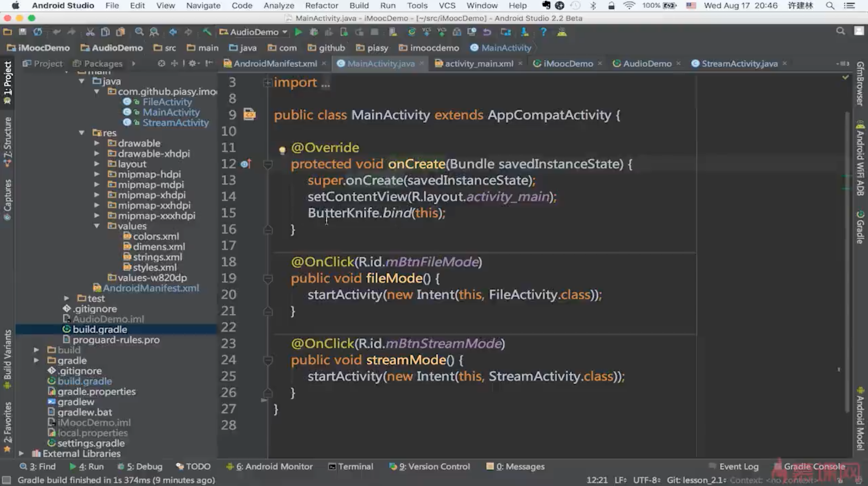The width and height of the screenshot is (868, 486).
Task: Click the Wi-Fi icon in macOS menu bar
Action: (629, 5)
